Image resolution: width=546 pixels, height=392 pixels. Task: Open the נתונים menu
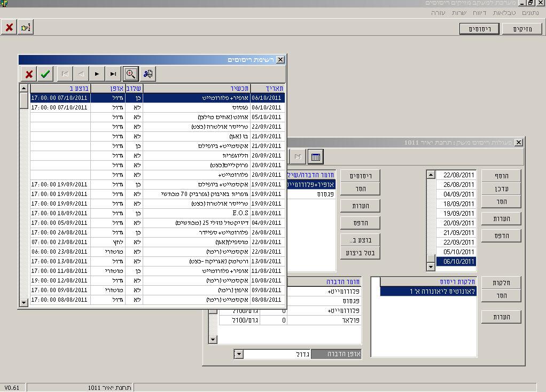click(530, 13)
